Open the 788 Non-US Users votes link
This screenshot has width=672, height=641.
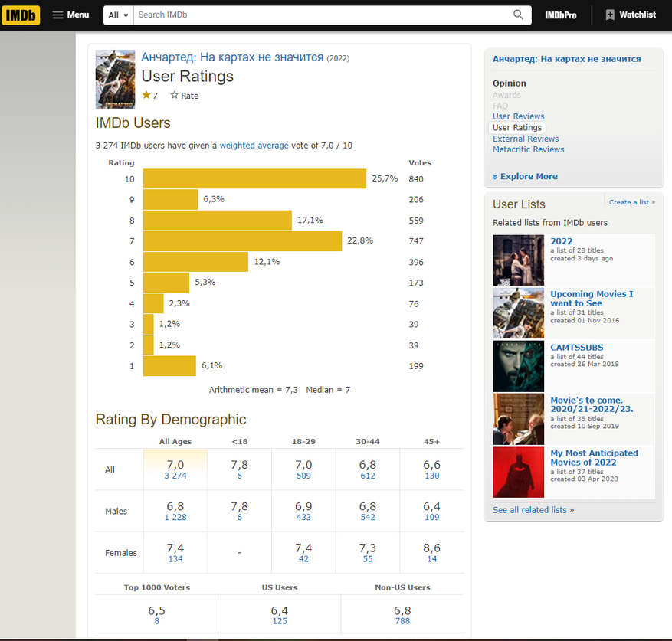[402, 621]
